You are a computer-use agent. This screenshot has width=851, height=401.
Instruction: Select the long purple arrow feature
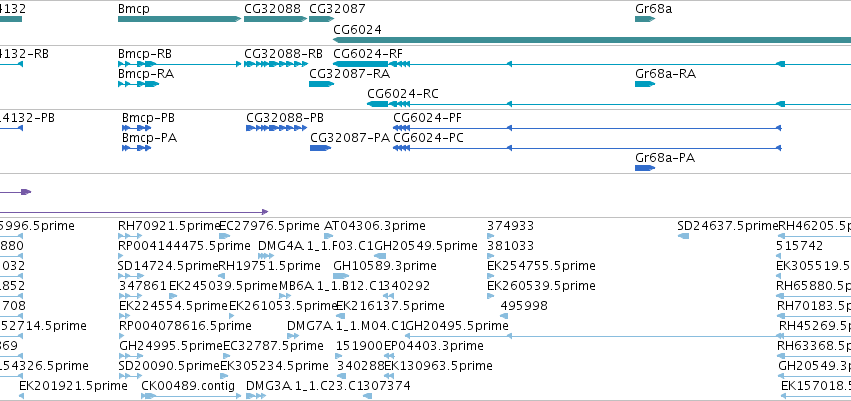point(134,212)
